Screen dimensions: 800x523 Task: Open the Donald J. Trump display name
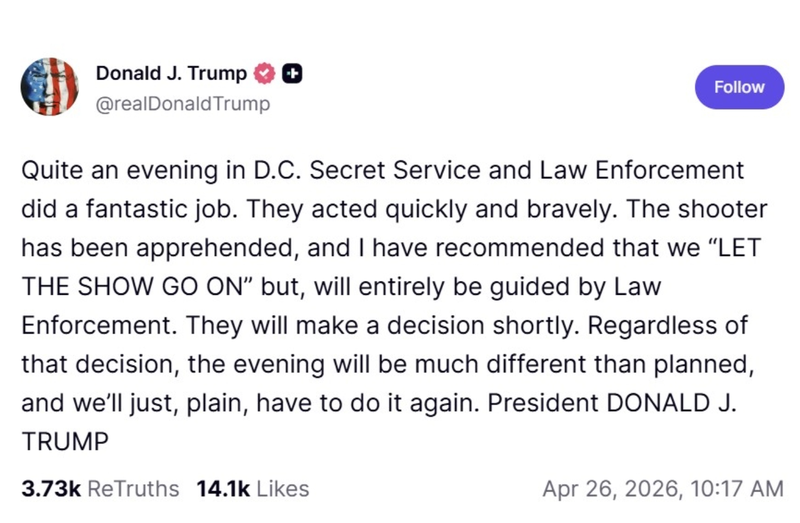click(171, 74)
